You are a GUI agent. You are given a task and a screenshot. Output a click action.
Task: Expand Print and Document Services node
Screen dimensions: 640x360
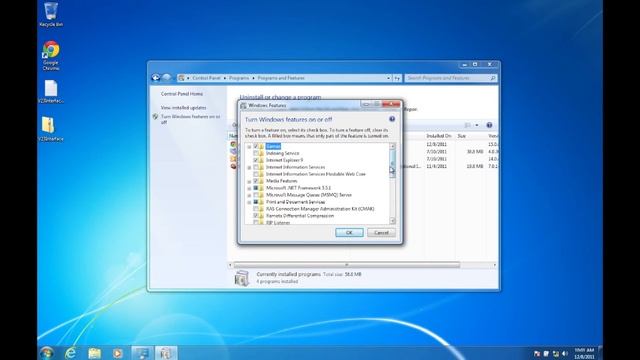[x=249, y=202]
